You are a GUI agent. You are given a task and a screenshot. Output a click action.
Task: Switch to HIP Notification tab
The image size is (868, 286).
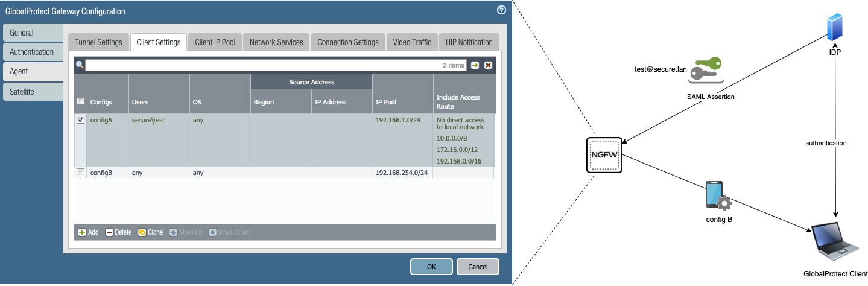tap(469, 42)
